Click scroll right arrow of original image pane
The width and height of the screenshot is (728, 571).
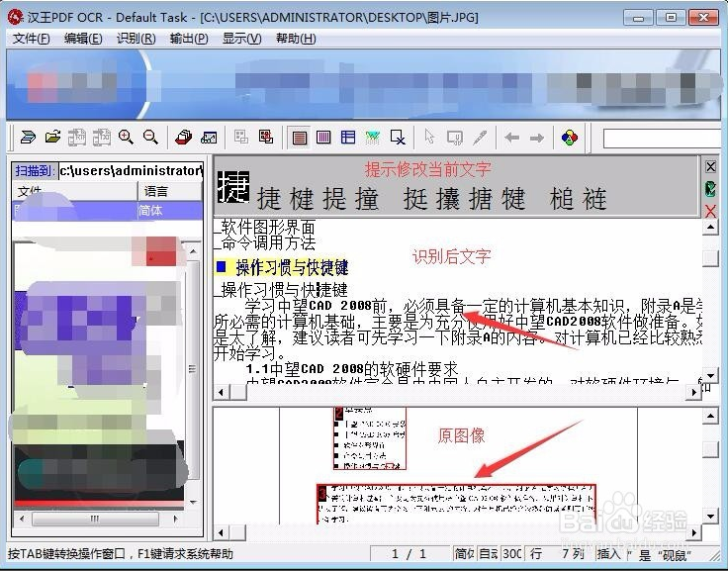coord(693,532)
